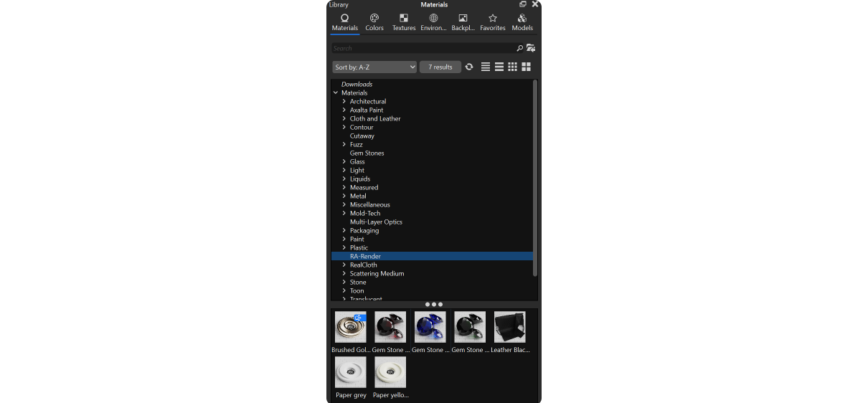Select the Leather Black material thumbnail

[510, 332]
